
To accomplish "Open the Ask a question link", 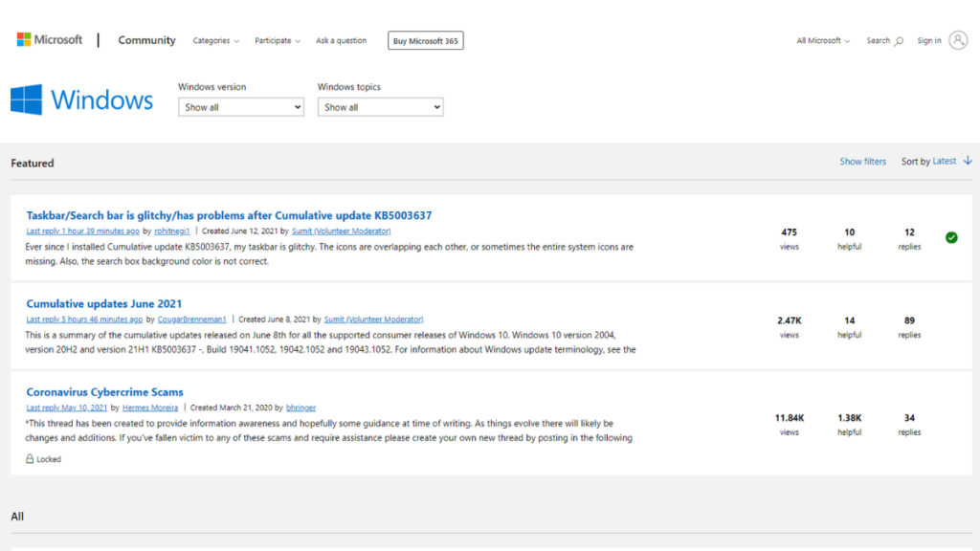I will [341, 41].
